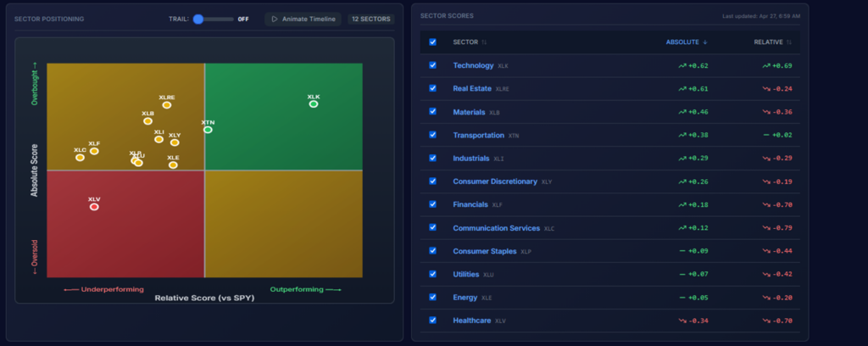Sort table by RELATIVE column
This screenshot has width=868, height=346.
pyautogui.click(x=772, y=42)
